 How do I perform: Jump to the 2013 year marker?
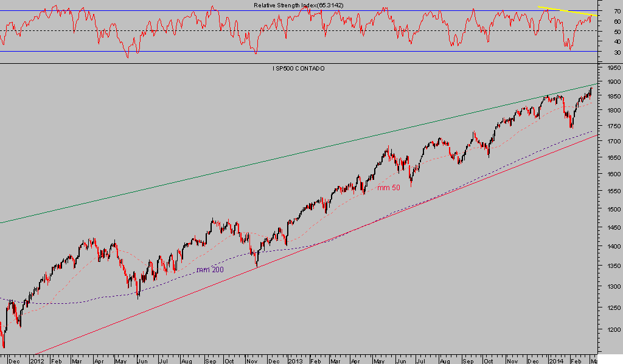pyautogui.click(x=294, y=359)
